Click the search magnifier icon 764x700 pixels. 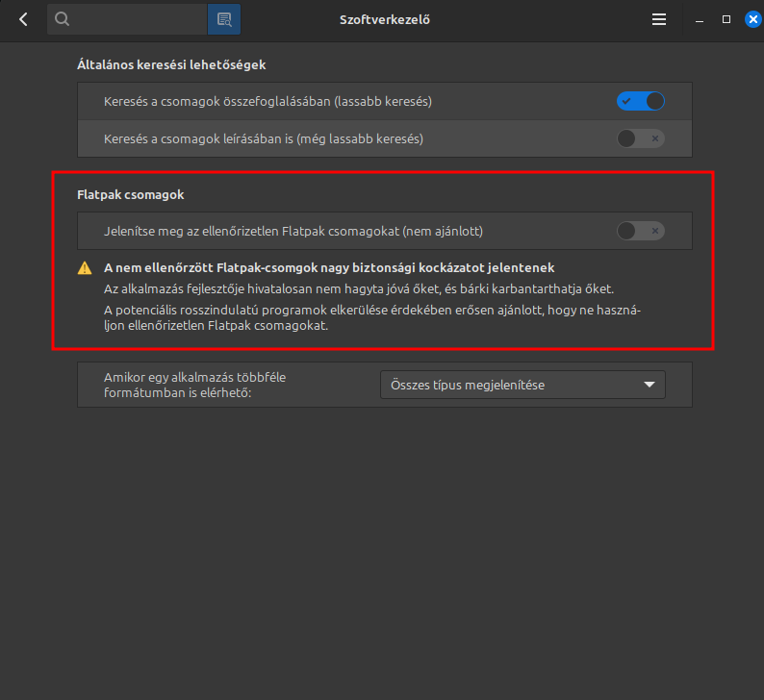point(62,19)
